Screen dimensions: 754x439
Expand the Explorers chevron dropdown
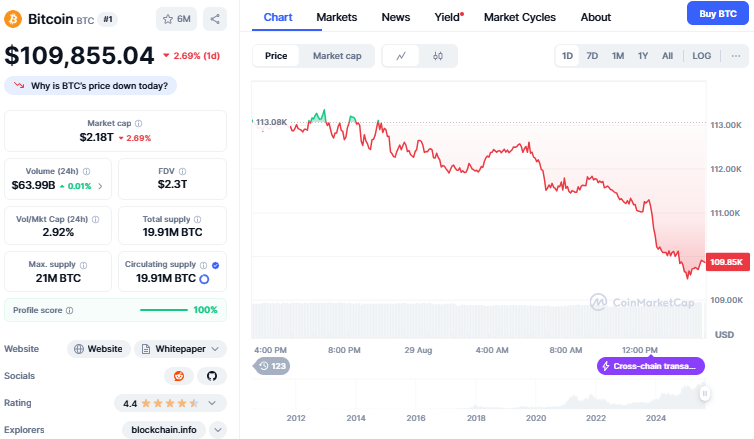218,430
